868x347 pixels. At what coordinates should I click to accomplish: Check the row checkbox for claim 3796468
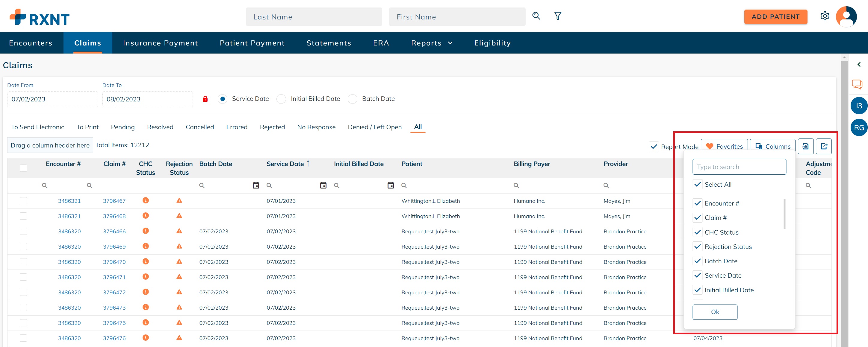click(23, 216)
